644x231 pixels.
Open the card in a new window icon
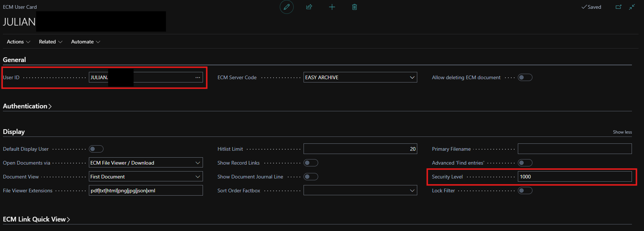618,7
